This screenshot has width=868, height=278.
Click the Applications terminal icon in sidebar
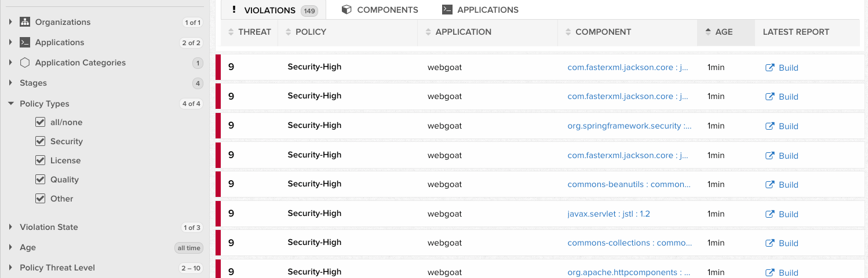tap(25, 42)
